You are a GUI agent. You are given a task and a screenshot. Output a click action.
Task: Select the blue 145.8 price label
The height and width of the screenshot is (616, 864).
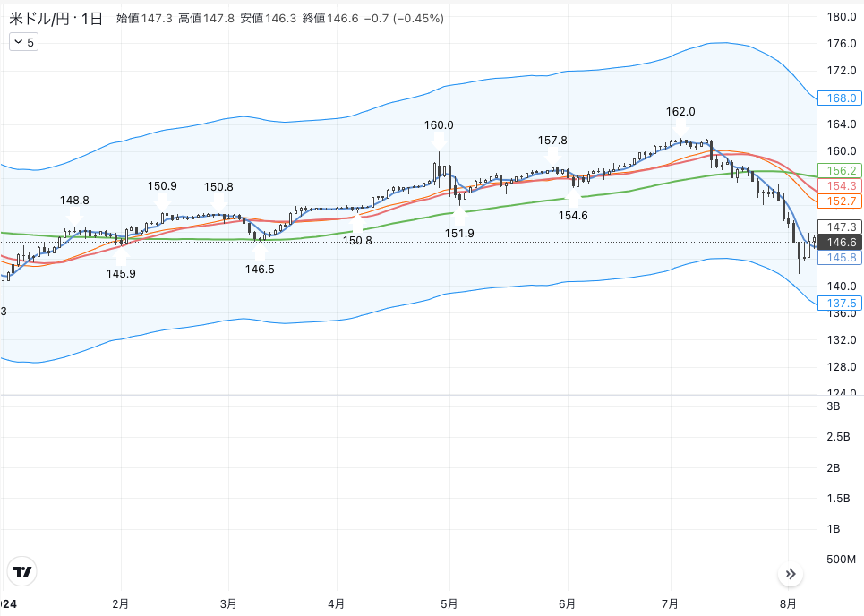click(x=841, y=258)
